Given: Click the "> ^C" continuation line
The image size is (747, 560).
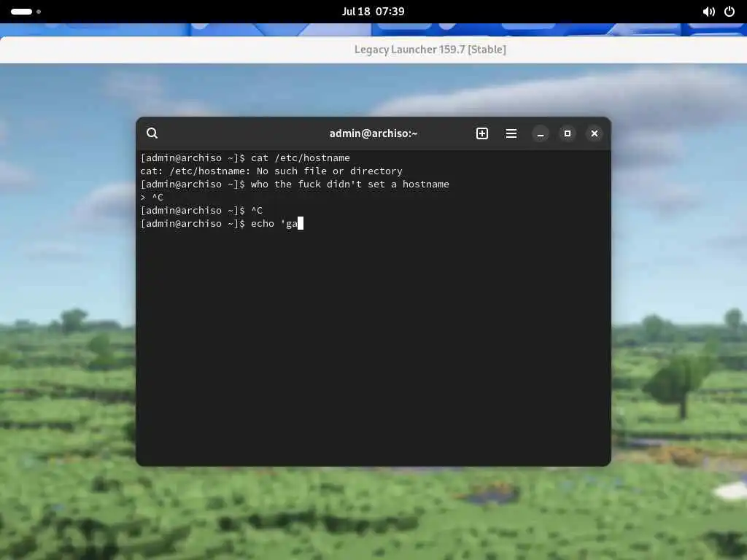Looking at the screenshot, I should 152,197.
